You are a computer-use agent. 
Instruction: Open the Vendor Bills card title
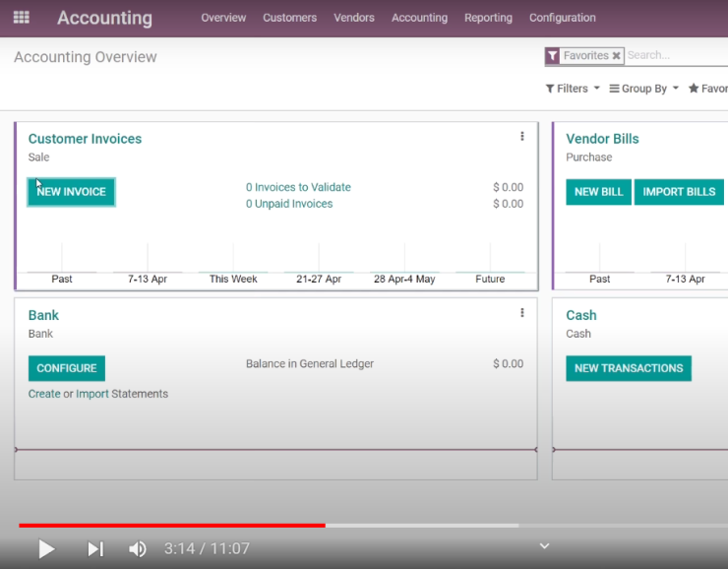(602, 139)
